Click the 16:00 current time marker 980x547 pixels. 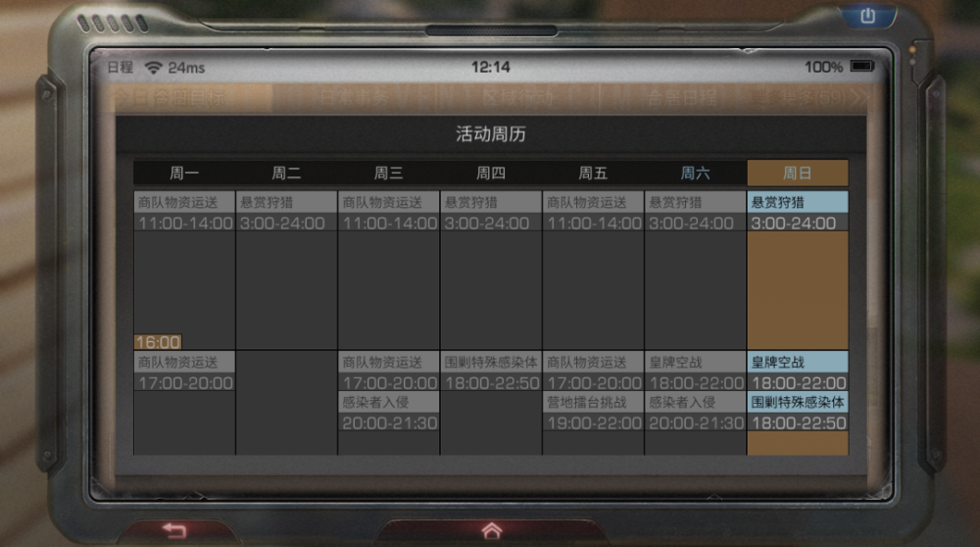click(158, 342)
